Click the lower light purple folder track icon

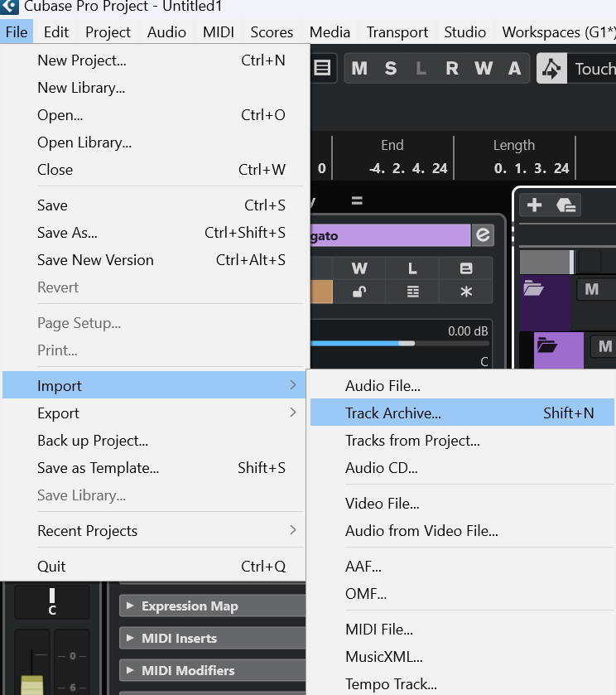point(547,345)
